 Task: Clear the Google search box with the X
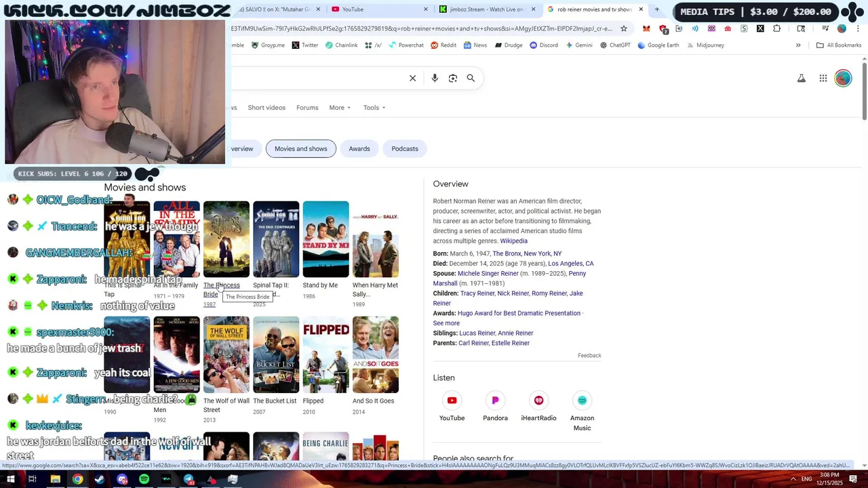coord(412,78)
